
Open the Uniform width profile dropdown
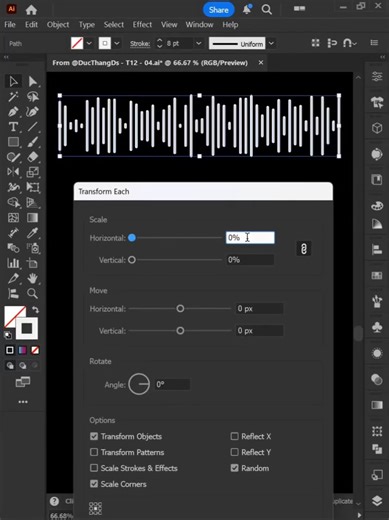coord(272,43)
